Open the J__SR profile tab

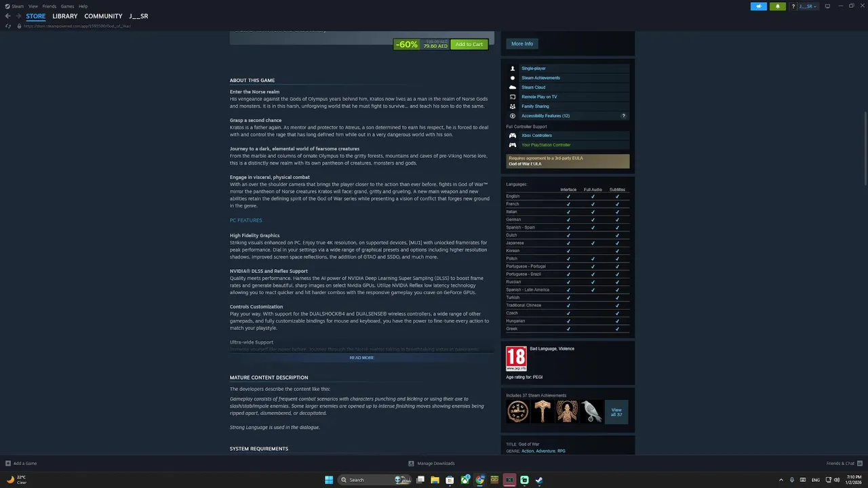(138, 16)
